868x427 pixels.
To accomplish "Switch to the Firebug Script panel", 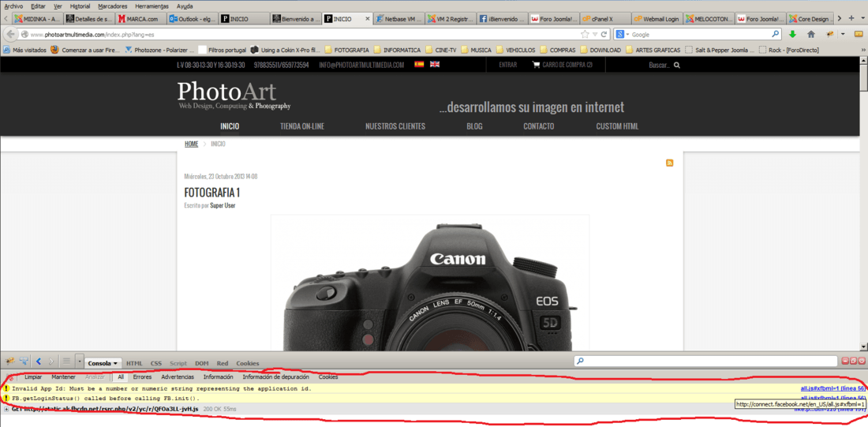I will click(178, 363).
